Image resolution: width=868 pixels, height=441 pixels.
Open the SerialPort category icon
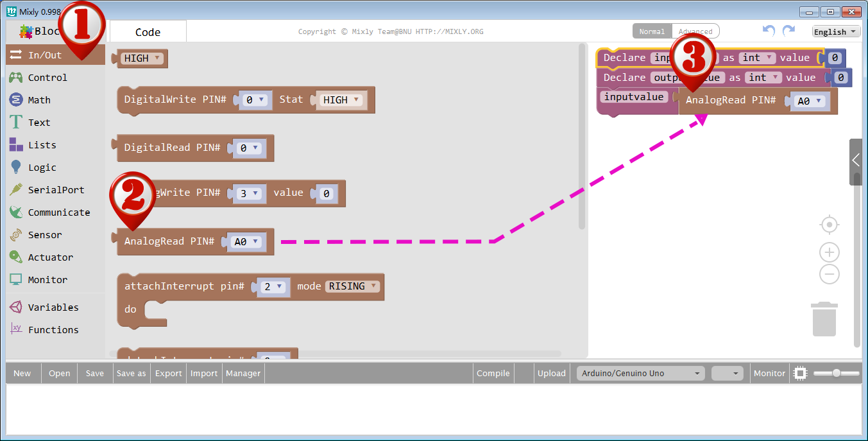click(x=16, y=190)
